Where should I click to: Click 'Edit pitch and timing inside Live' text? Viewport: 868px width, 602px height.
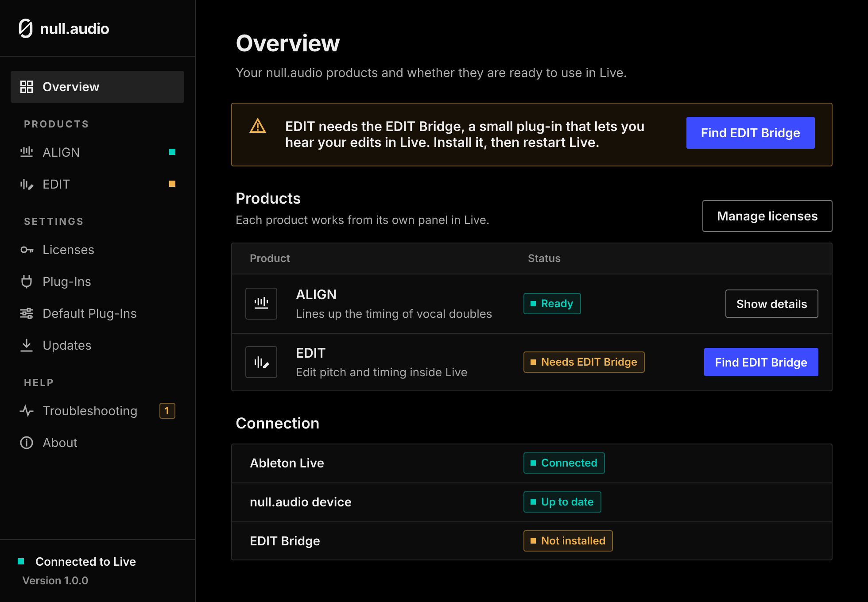point(382,372)
